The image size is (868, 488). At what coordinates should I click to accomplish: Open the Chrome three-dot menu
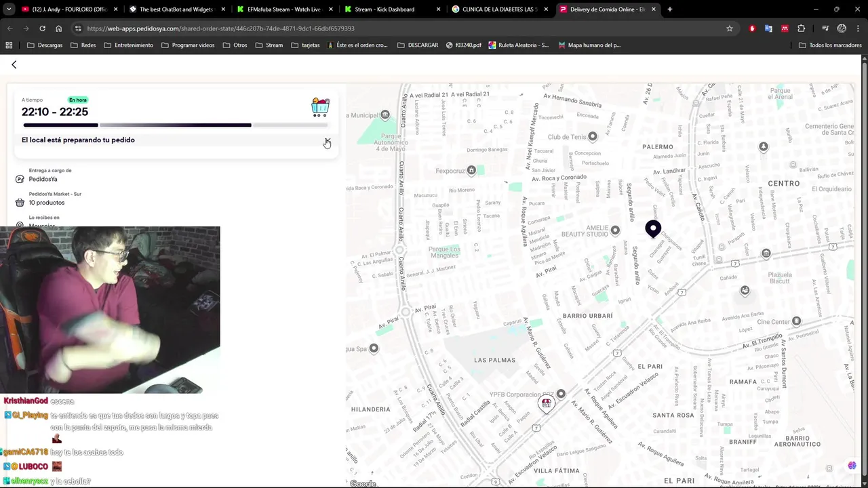pyautogui.click(x=858, y=28)
